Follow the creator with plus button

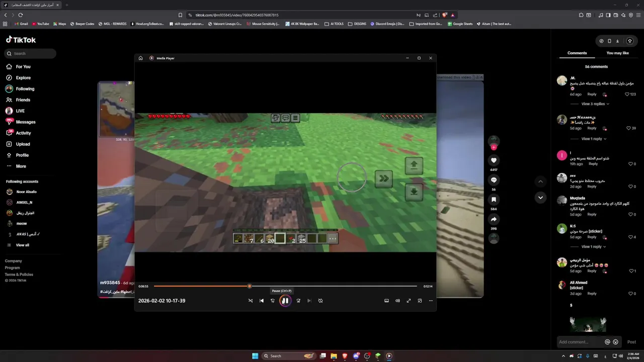(494, 147)
